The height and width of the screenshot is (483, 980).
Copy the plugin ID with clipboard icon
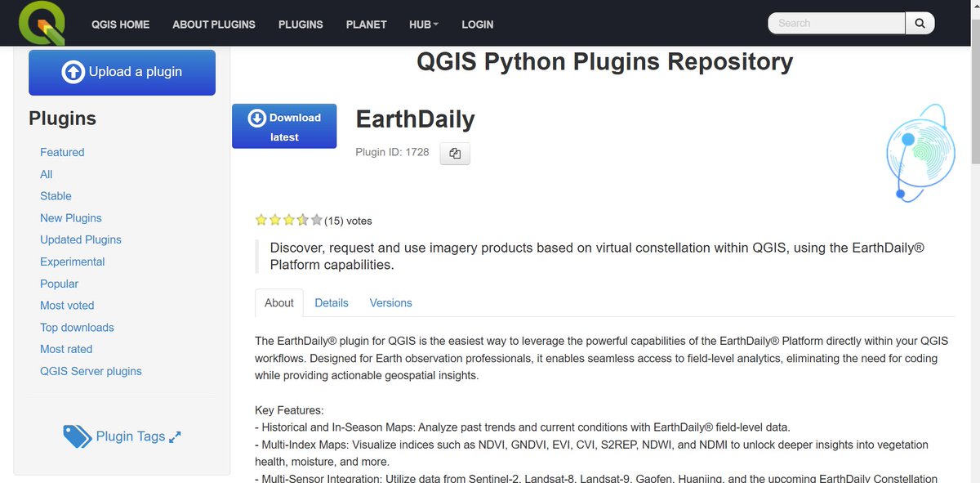[455, 154]
